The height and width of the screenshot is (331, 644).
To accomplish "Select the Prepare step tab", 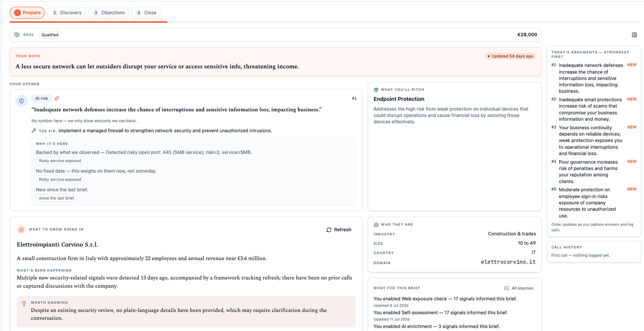I will click(27, 12).
